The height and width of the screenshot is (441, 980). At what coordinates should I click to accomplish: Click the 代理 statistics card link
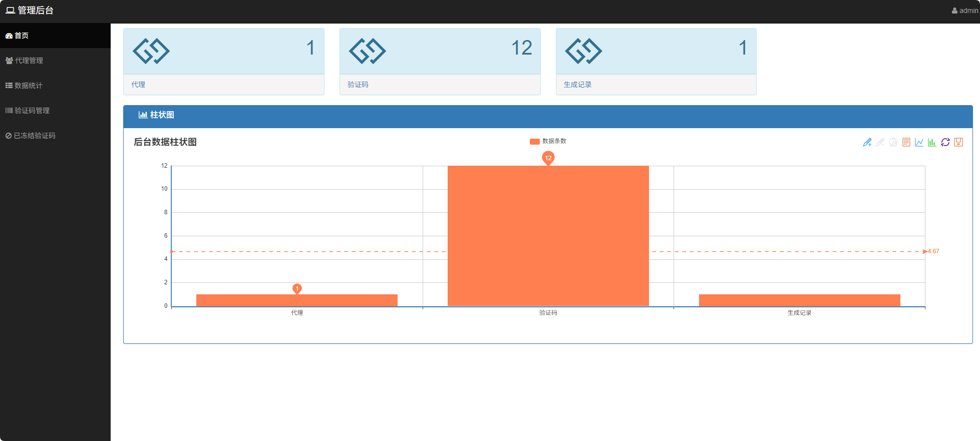(x=224, y=85)
